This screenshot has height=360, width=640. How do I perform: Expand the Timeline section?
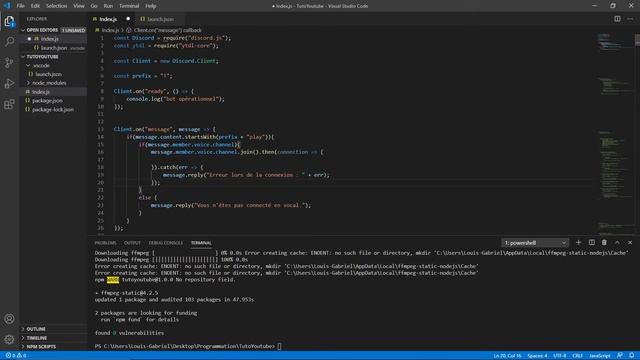tap(53, 338)
